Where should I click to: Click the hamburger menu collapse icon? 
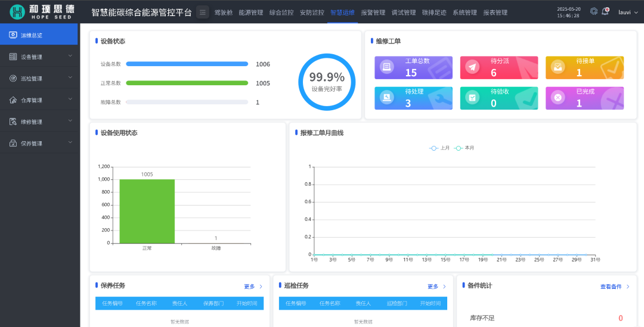point(203,12)
